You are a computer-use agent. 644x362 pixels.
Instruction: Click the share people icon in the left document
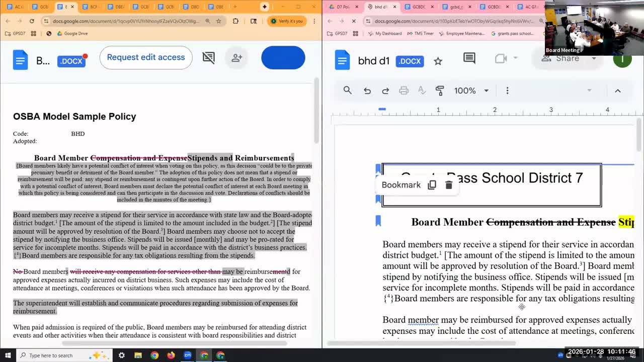(236, 58)
